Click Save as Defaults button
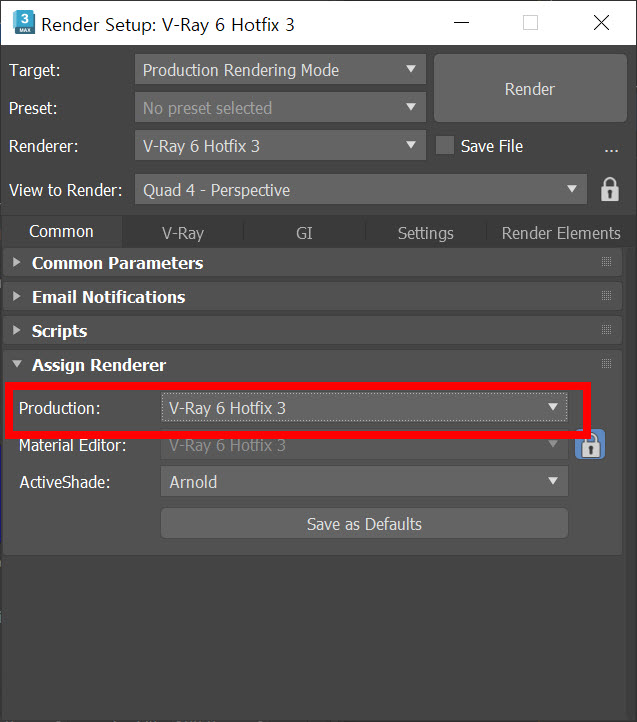The height and width of the screenshot is (722, 637). pos(364,524)
